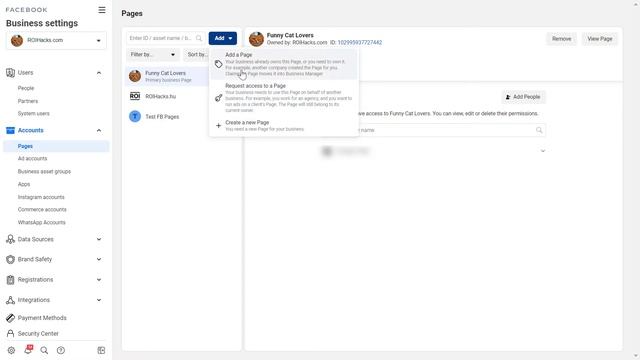The height and width of the screenshot is (360, 640).
Task: Click the Funny Cat Lovers header avatar
Action: [x=256, y=39]
